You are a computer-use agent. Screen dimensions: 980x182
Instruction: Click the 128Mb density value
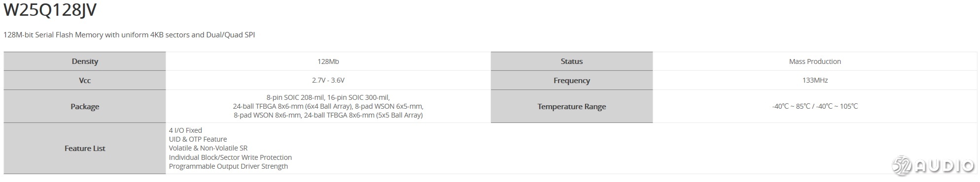(x=328, y=61)
